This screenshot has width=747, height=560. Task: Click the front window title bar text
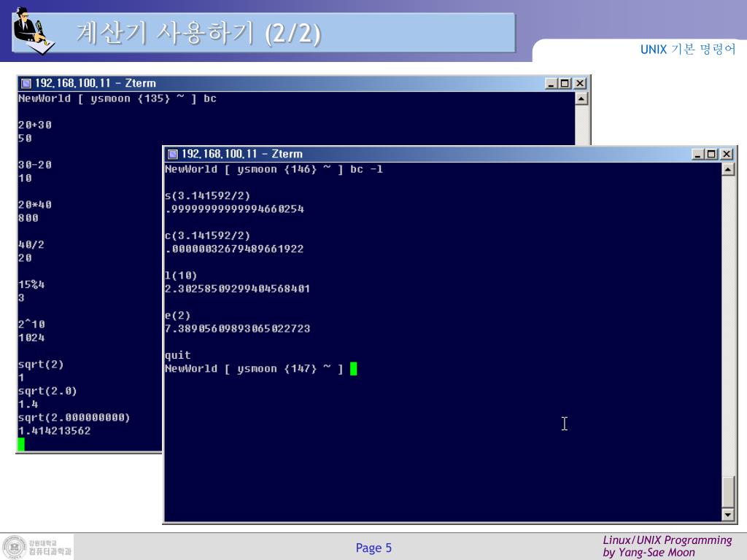tap(242, 154)
